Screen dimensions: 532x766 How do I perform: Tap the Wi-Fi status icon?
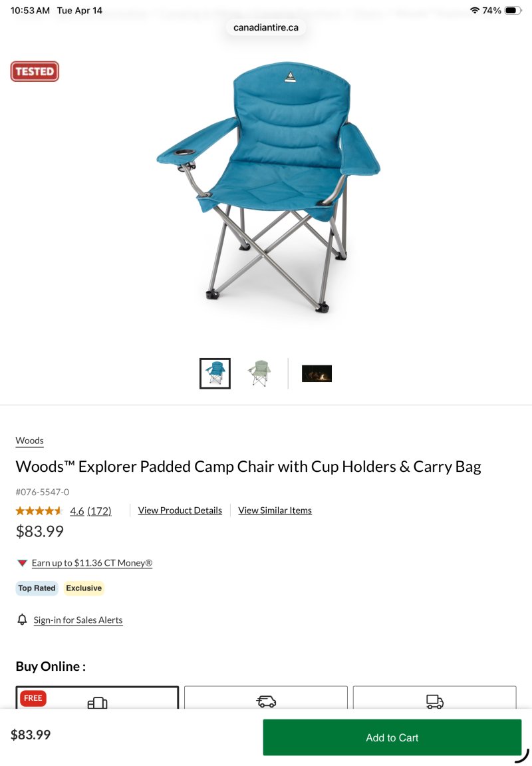click(474, 10)
